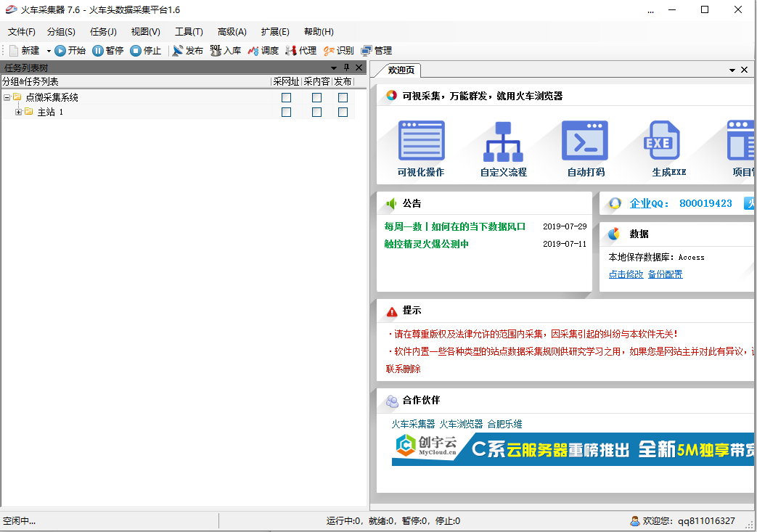Pin the 任务列表树 panel
Viewport: 757px width, 532px height.
(x=346, y=67)
